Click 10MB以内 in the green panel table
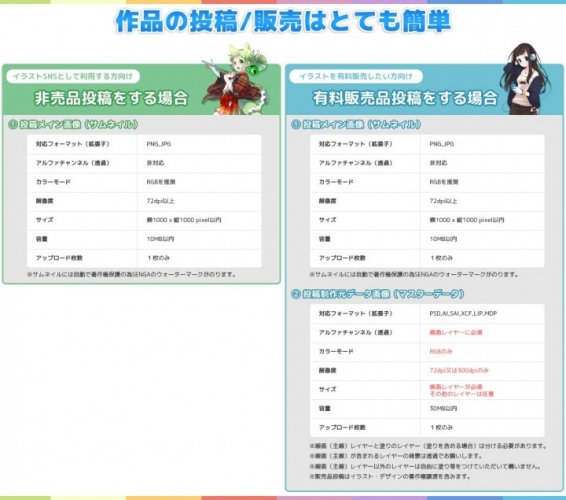The image size is (566, 500). [160, 239]
